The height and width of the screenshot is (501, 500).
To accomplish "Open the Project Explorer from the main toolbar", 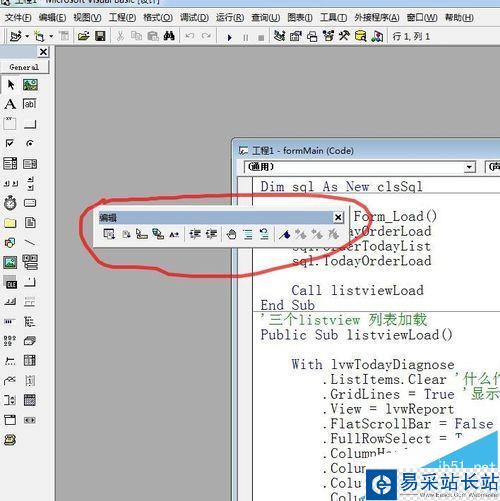I will tap(279, 36).
